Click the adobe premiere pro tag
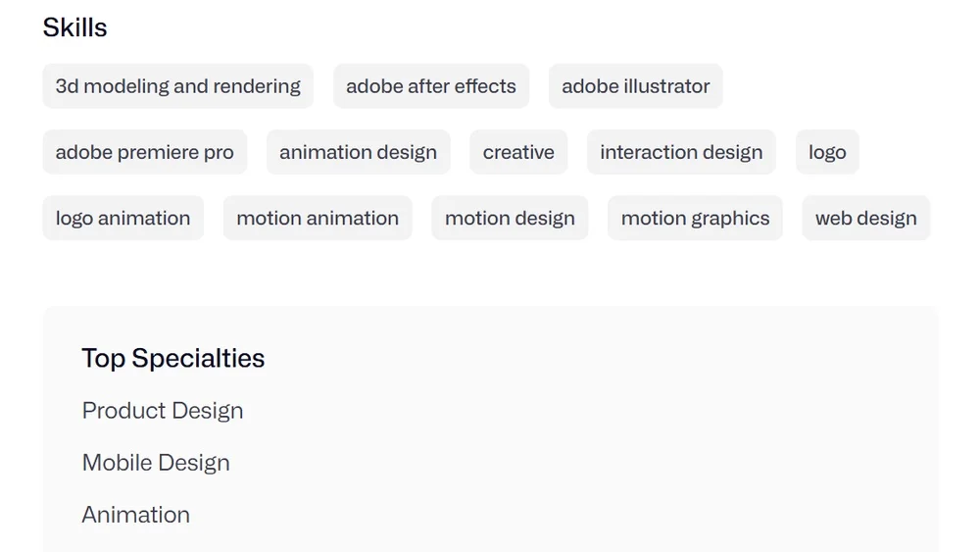Screen dimensions: 980x552 click(144, 152)
